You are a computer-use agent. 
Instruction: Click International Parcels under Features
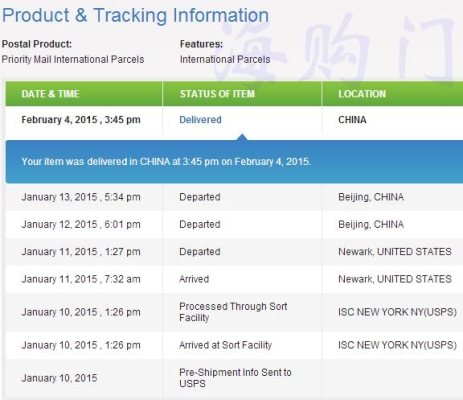point(225,59)
